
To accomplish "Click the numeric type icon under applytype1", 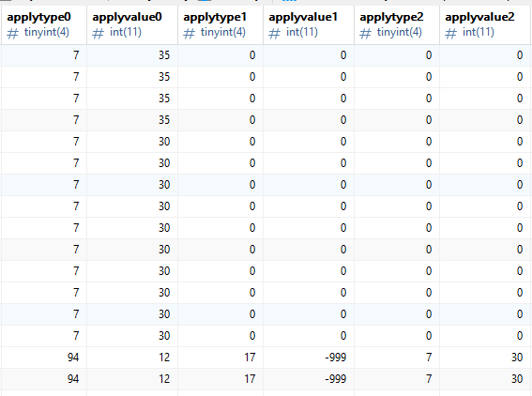I will coord(189,34).
